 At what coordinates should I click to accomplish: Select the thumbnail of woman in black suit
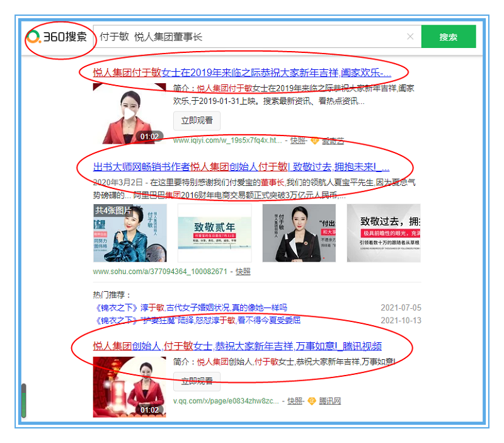pyautogui.click(x=299, y=233)
